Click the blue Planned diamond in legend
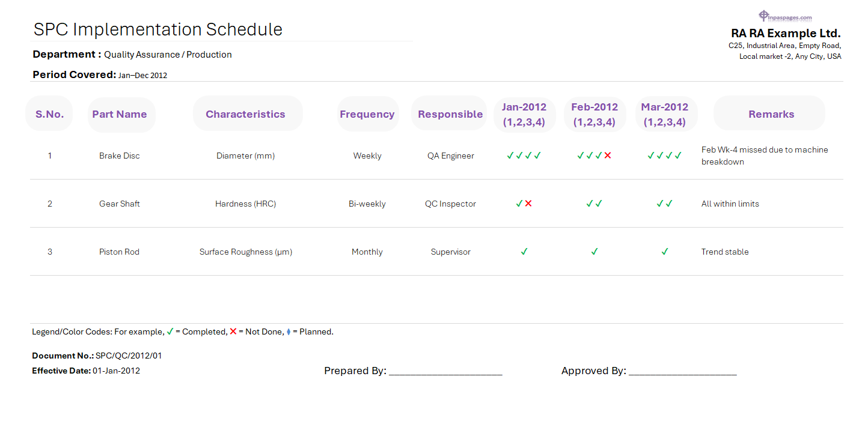Image resolution: width=868 pixels, height=421 pixels. point(289,332)
